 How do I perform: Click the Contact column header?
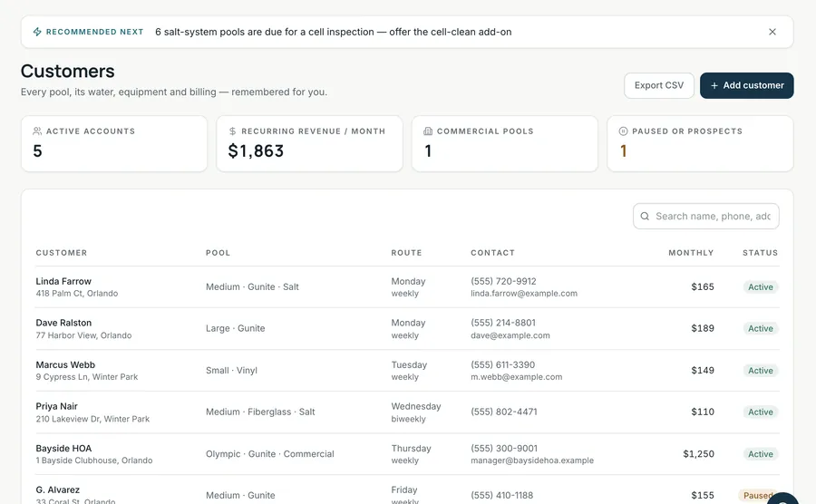pyautogui.click(x=493, y=253)
